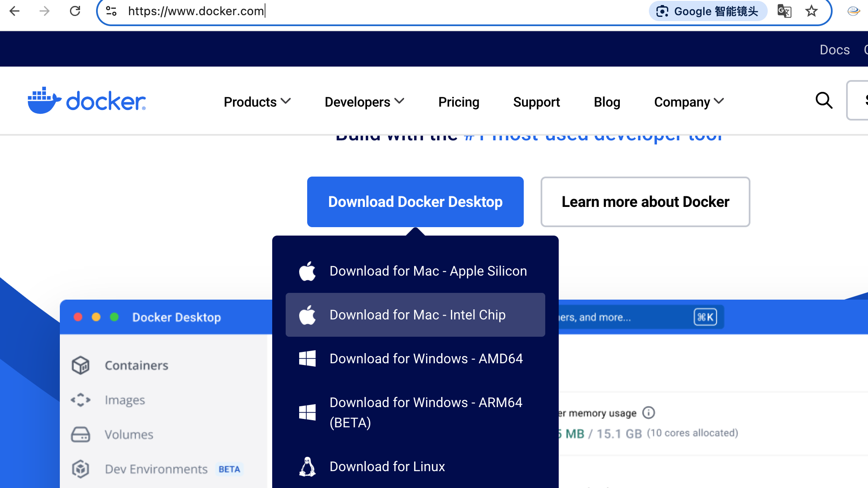Click the Volumes disk icon
This screenshot has width=868, height=488.
(80, 434)
